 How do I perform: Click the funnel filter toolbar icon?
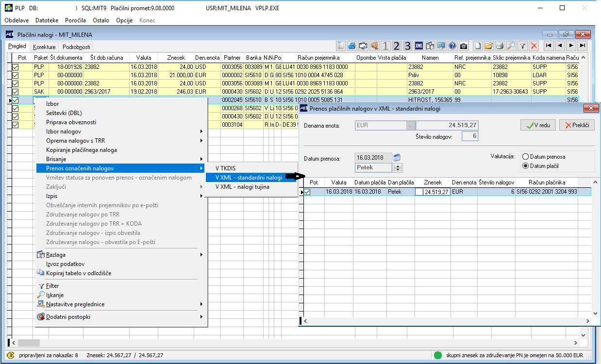[522, 46]
